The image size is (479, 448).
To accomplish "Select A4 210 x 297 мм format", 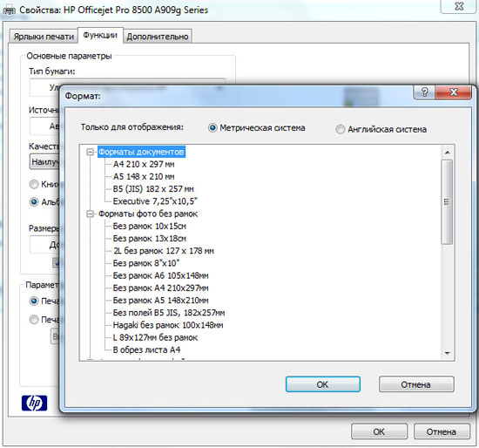I will (144, 165).
